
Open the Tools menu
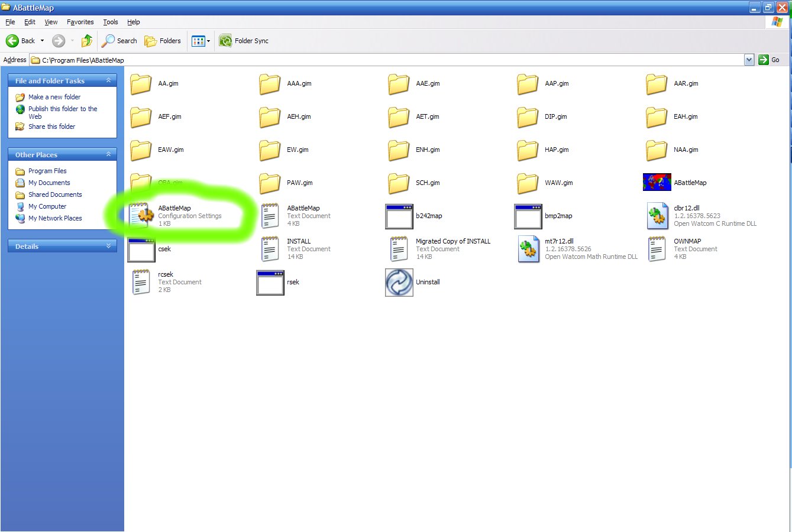110,22
